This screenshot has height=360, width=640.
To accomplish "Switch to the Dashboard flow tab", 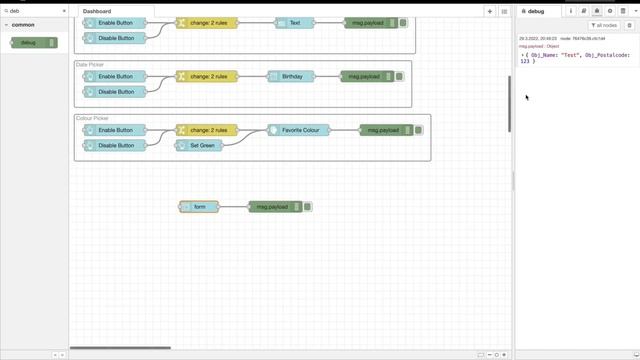I will coord(115,11).
